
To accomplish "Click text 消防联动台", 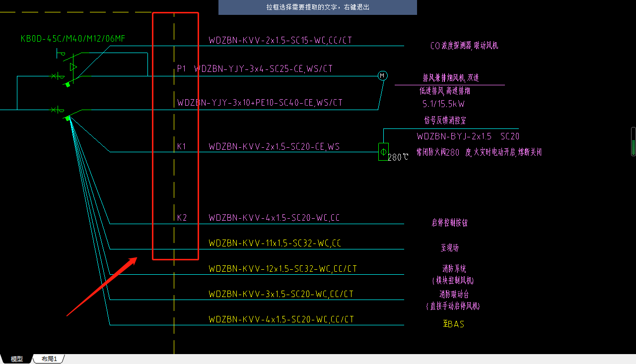I will (454, 294).
